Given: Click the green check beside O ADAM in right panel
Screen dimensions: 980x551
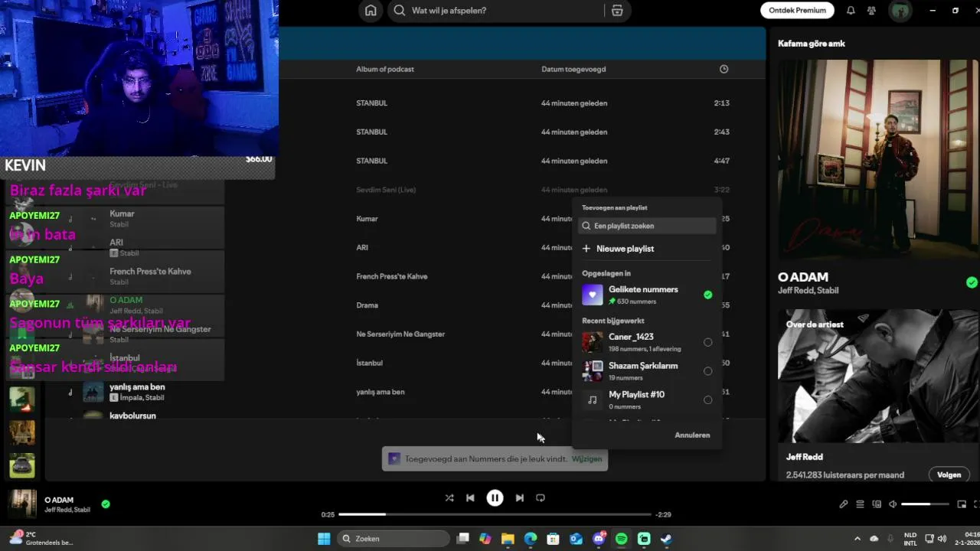Looking at the screenshot, I should pos(972,282).
